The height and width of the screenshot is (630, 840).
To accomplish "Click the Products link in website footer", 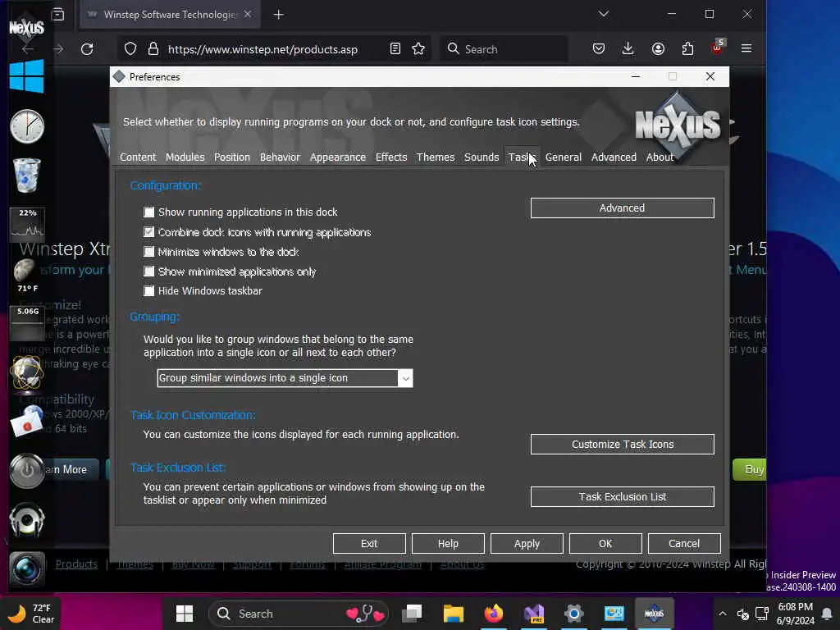I will (x=76, y=564).
